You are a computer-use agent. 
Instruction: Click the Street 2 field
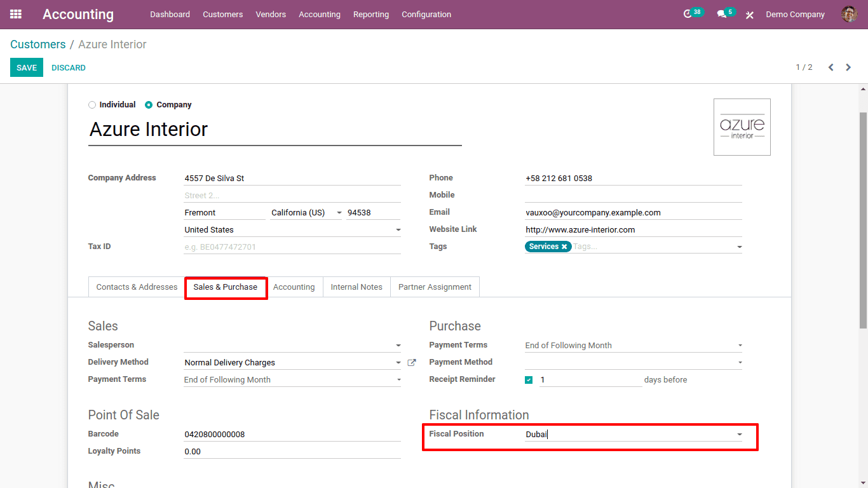point(292,196)
